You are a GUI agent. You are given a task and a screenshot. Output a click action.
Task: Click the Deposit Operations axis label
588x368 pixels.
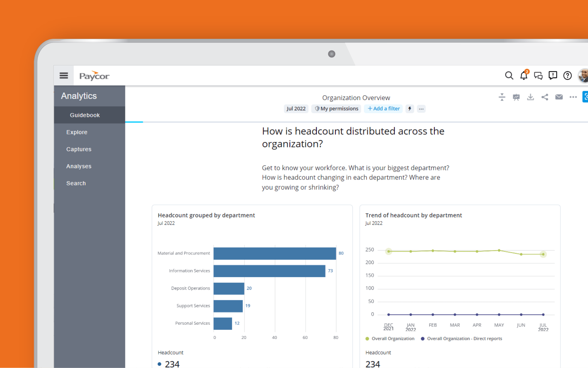(x=190, y=288)
